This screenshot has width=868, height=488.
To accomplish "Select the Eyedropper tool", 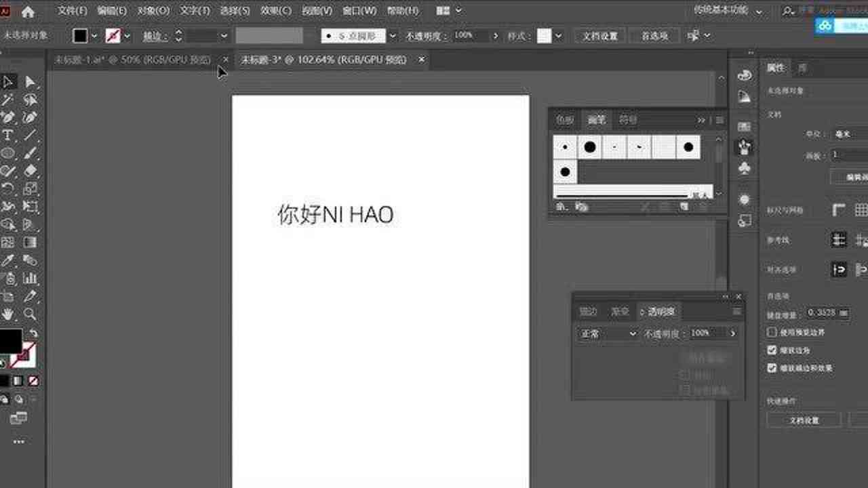I will pyautogui.click(x=8, y=260).
